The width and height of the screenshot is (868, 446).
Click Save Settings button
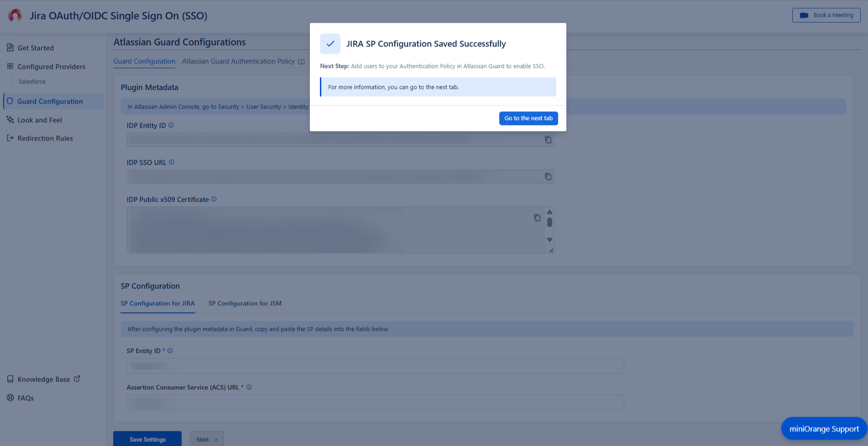[147, 439]
